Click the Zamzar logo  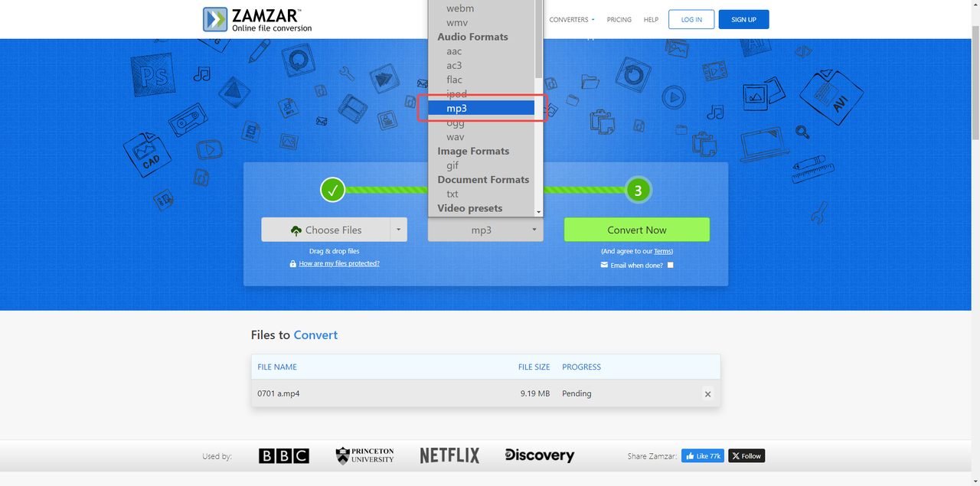pyautogui.click(x=257, y=19)
